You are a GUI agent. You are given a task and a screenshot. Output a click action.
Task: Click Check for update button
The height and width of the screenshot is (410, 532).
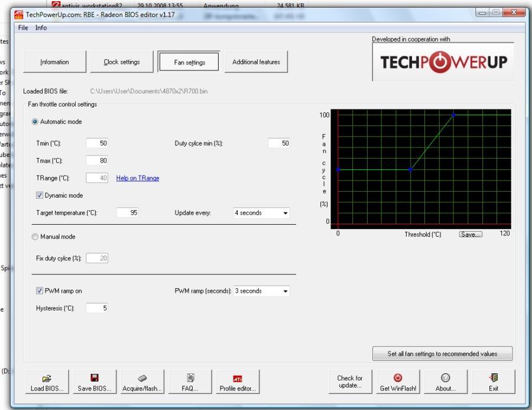[x=350, y=382]
